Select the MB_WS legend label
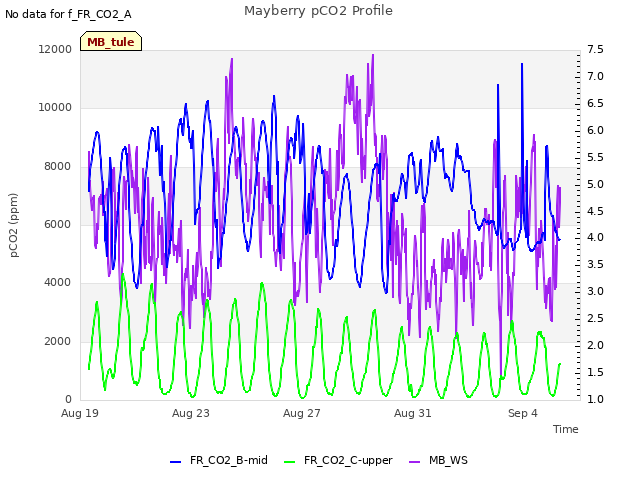This screenshot has width=640, height=480. point(448,460)
